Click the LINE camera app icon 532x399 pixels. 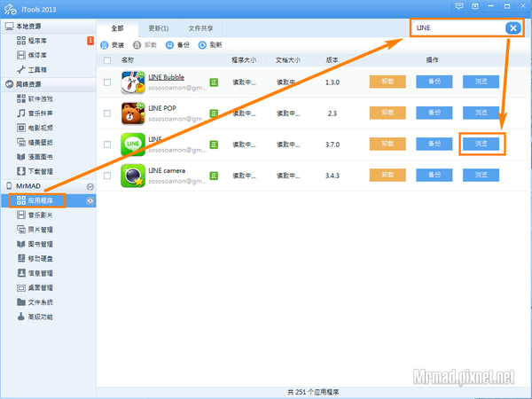(x=133, y=176)
